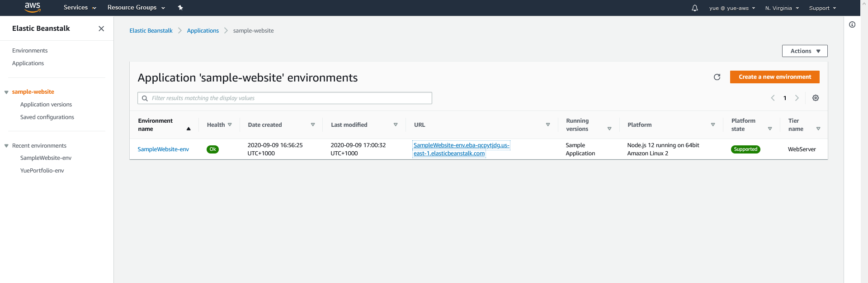868x283 pixels.
Task: Open SampleWebsite-env under Recent environments
Action: click(46, 158)
